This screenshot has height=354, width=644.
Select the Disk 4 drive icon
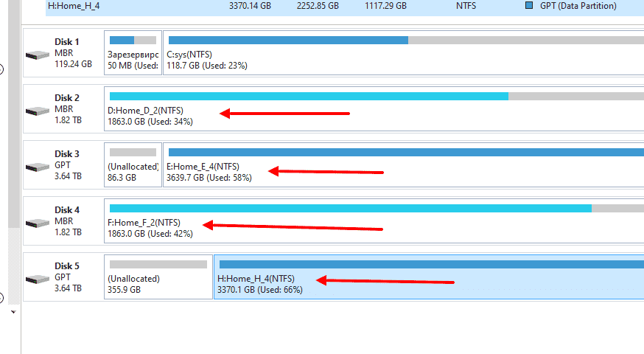tap(37, 223)
